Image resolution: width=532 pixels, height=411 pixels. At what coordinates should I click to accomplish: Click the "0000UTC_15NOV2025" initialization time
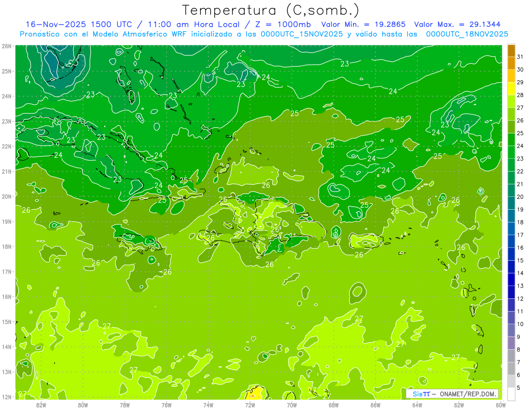coord(302,34)
